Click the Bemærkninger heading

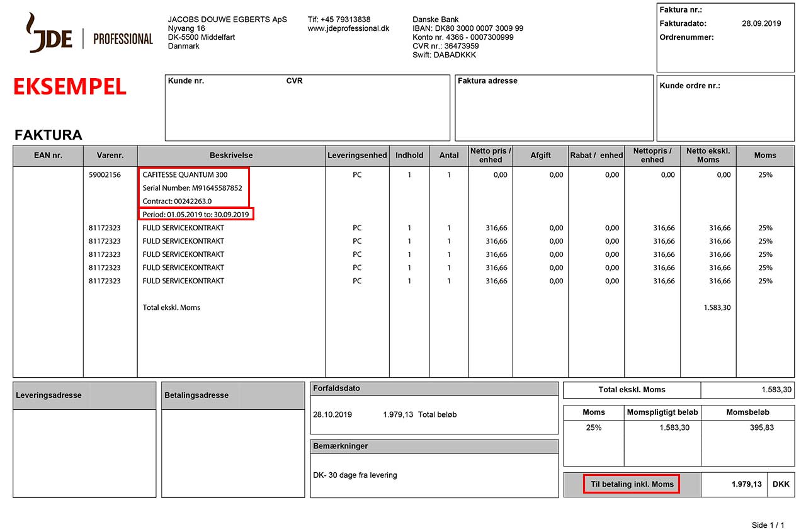340,446
